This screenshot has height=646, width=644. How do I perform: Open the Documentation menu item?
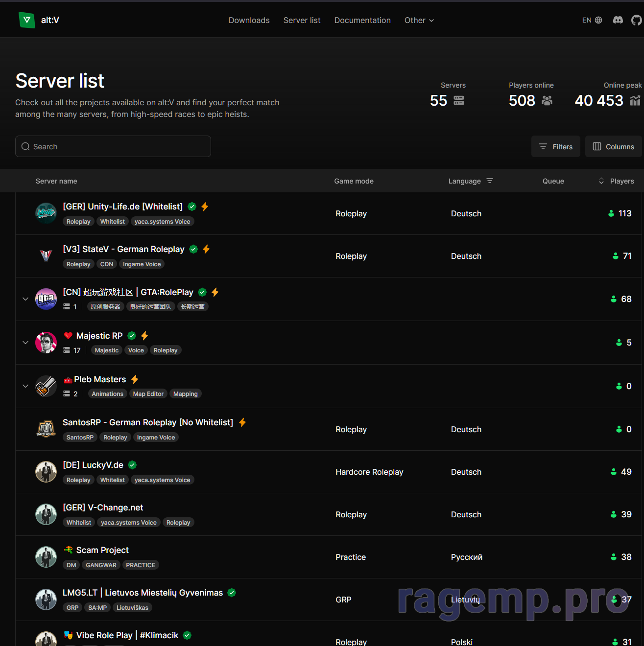(x=362, y=20)
